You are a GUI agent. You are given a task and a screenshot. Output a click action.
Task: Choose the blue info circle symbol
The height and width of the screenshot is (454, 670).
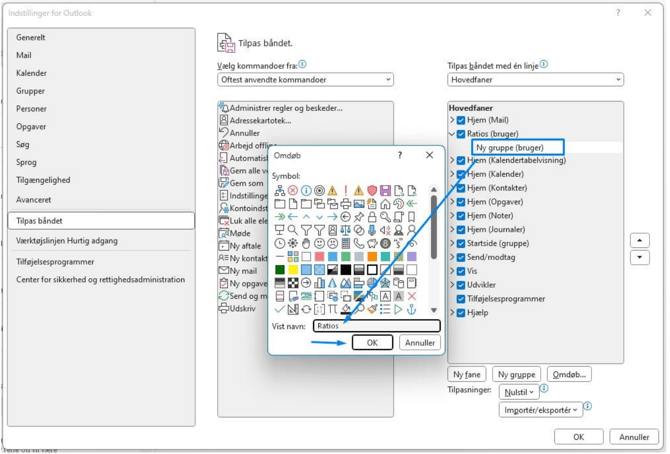point(306,190)
